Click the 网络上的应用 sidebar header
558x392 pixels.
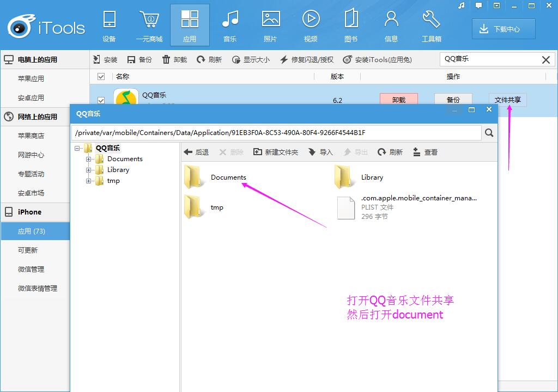point(35,117)
